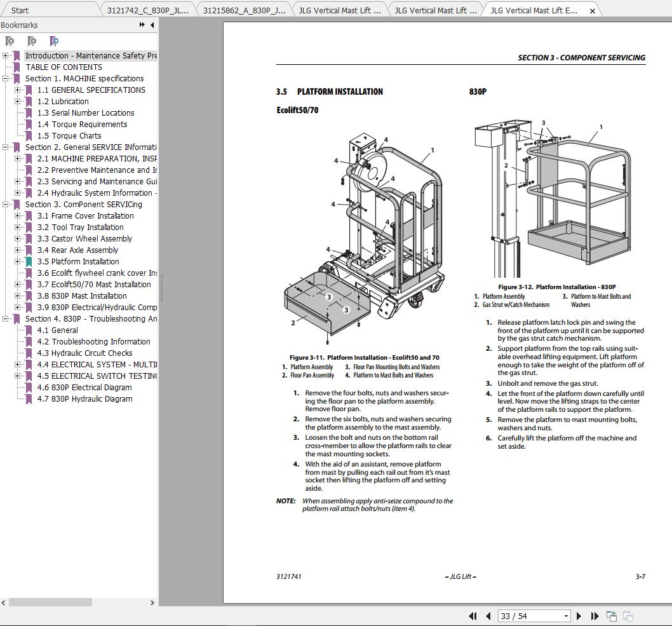
Task: Click bookmark icon beside TABLE OF CONTENTS
Action: coord(17,67)
